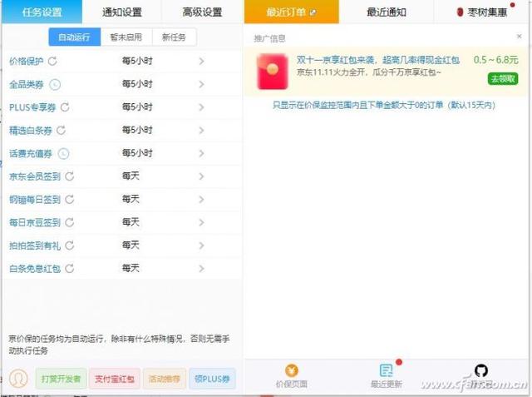Close the 推广信息 panel
Viewport: 532px width, 397px height.
[519, 36]
